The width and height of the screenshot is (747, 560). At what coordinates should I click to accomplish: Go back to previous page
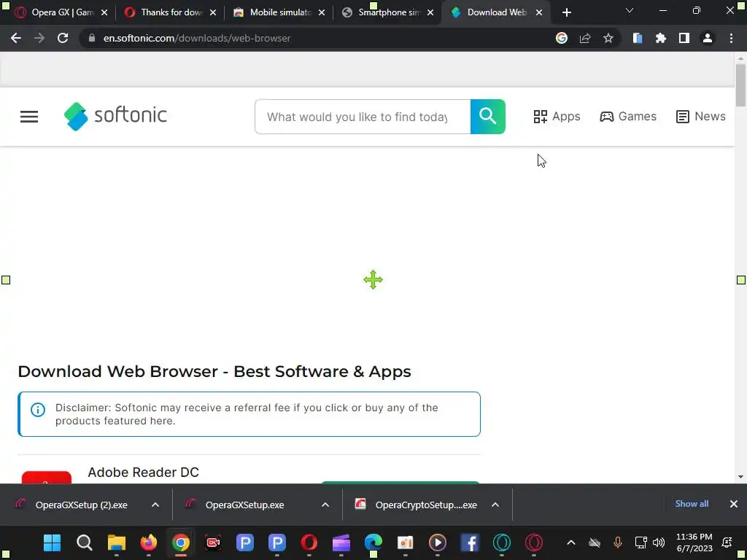[16, 38]
